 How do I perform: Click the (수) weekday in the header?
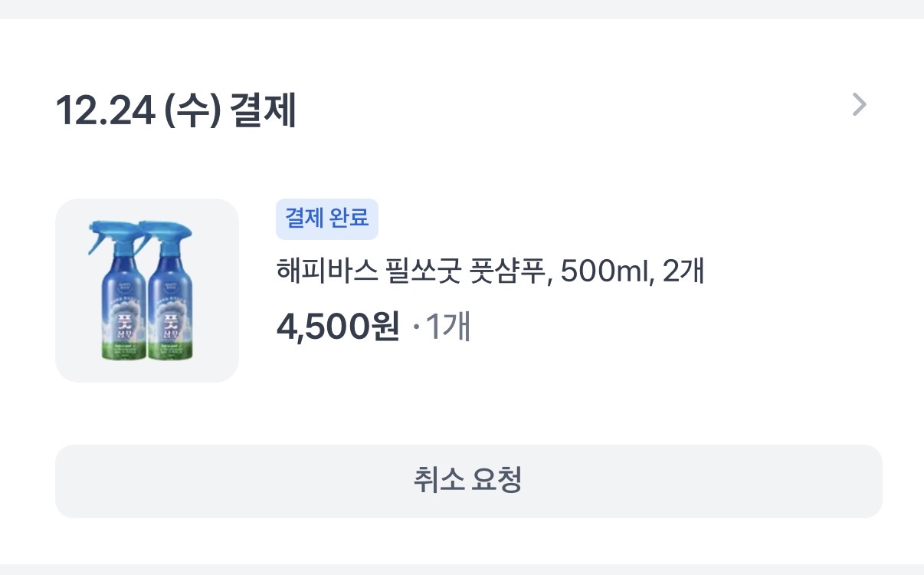[191, 111]
